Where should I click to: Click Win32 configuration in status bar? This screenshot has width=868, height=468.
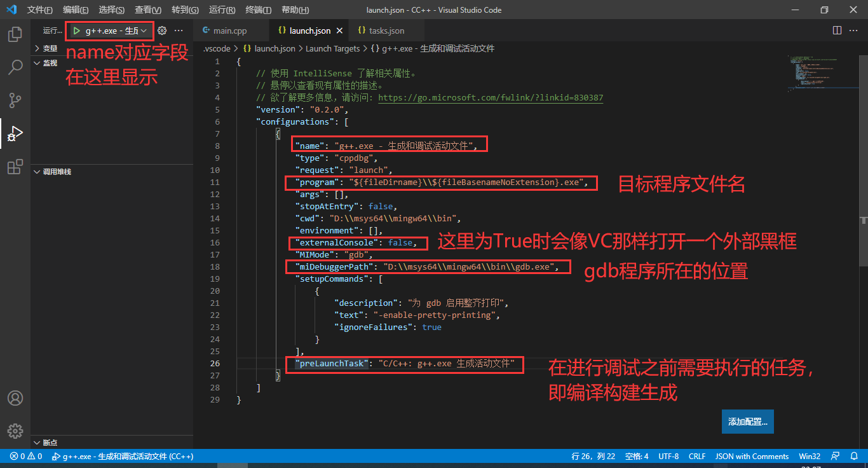click(x=810, y=456)
